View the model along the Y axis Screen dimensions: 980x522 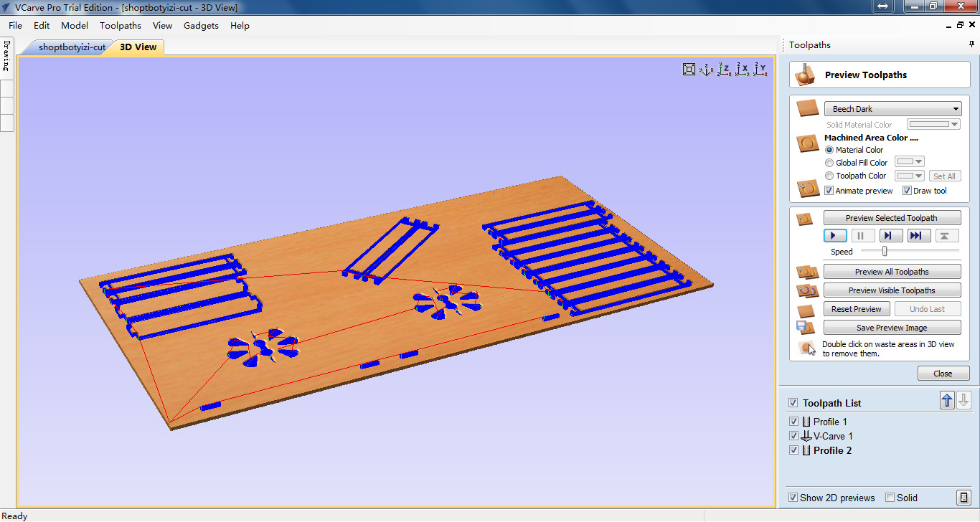(x=760, y=69)
